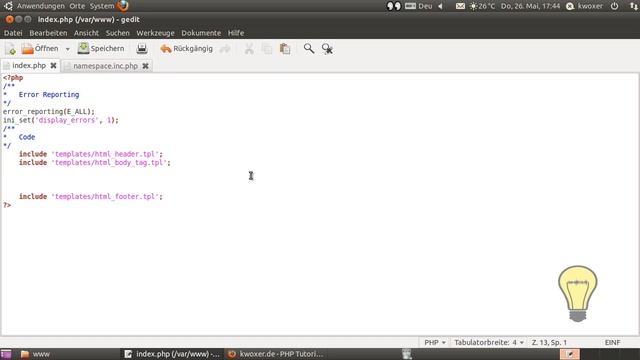The width and height of the screenshot is (640, 360).
Task: Click the <?php opening tag
Action: (x=13, y=78)
